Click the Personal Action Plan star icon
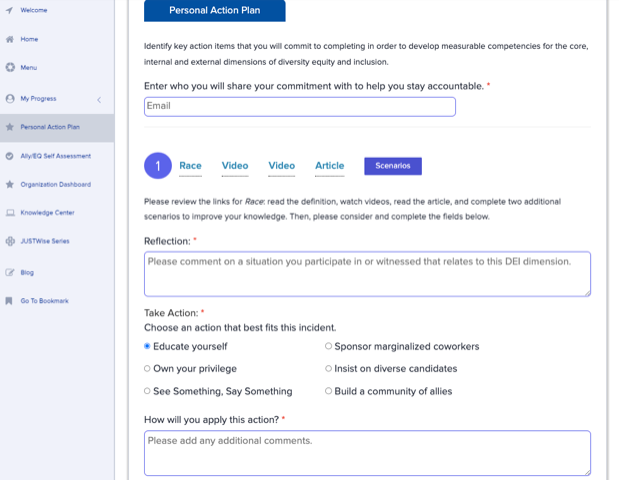Screen dimensions: 619x480 (9, 127)
